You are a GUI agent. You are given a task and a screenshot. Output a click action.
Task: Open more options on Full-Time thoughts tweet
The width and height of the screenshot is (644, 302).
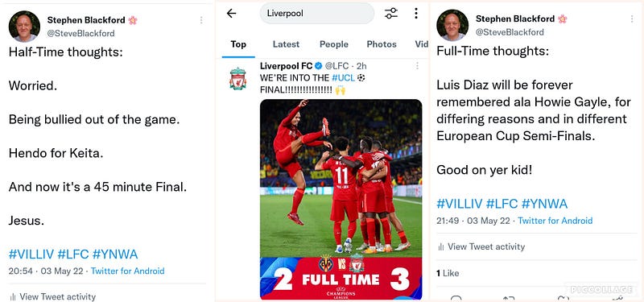[x=632, y=19]
